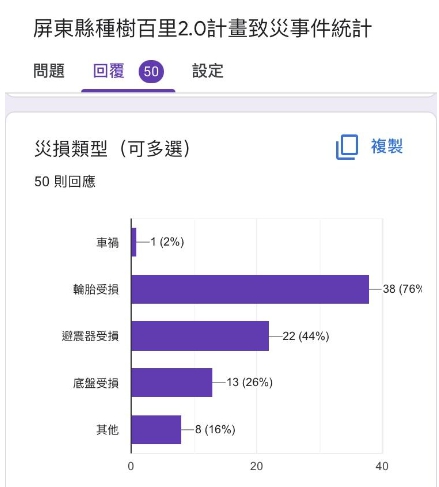
Task: Click the 50 則回應 response count text
Action: (x=65, y=182)
